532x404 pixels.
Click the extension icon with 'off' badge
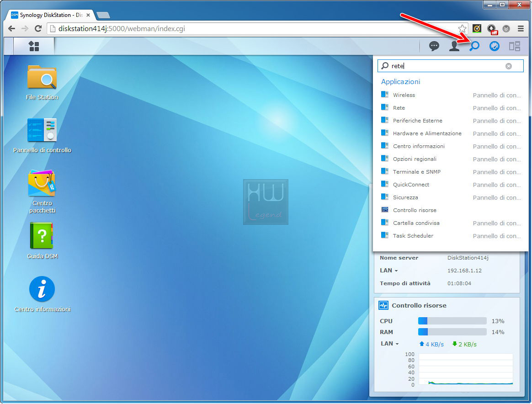492,29
